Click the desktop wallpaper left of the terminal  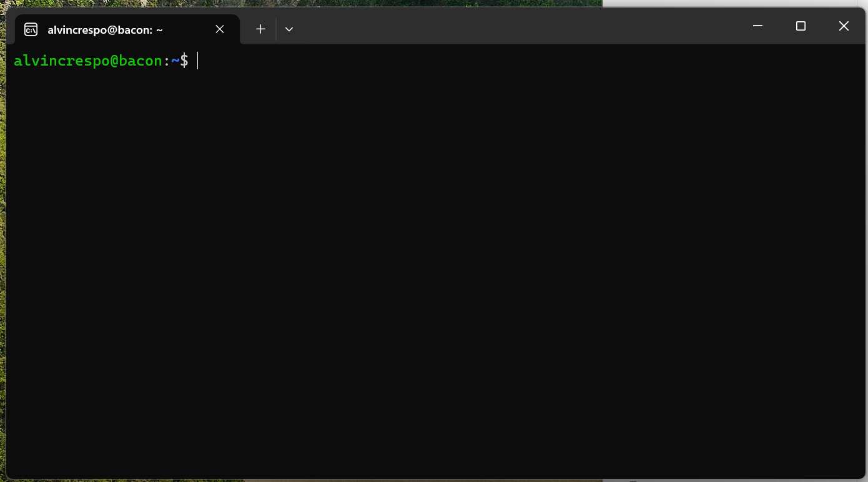point(2,250)
